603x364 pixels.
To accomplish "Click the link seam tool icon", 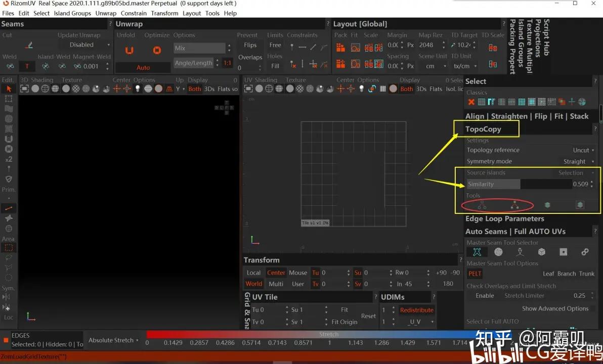I will [585, 252].
